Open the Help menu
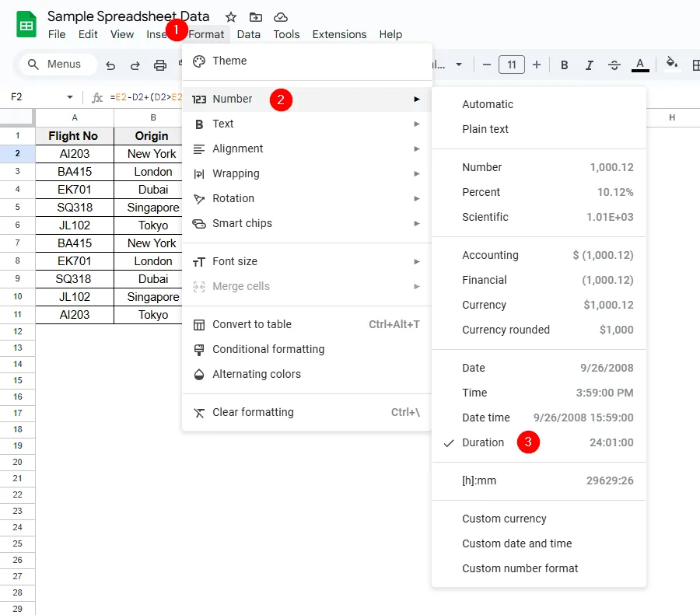Image resolution: width=700 pixels, height=615 pixels. pyautogui.click(x=390, y=34)
